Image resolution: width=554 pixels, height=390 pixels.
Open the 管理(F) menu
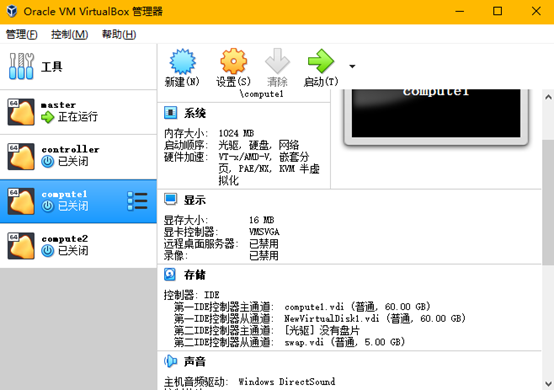pos(22,34)
